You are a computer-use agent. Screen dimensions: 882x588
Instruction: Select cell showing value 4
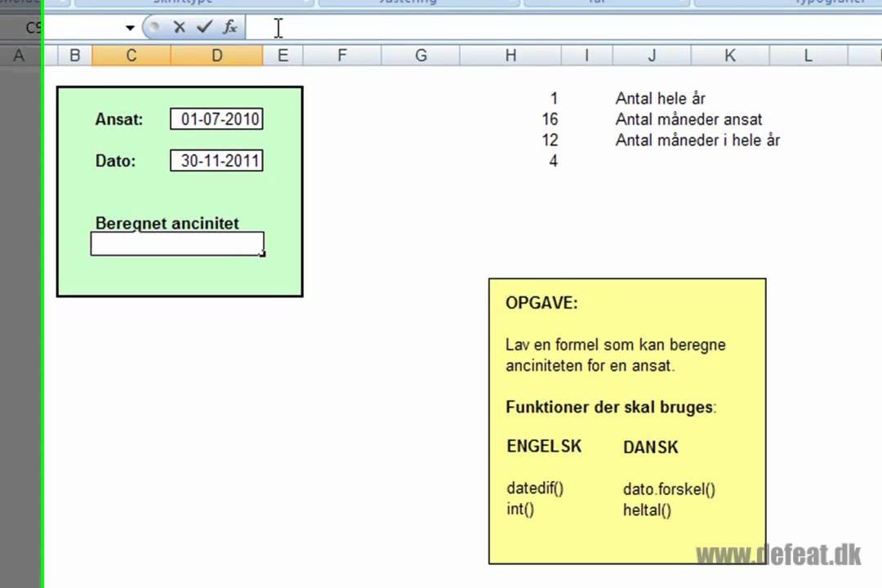(x=510, y=161)
